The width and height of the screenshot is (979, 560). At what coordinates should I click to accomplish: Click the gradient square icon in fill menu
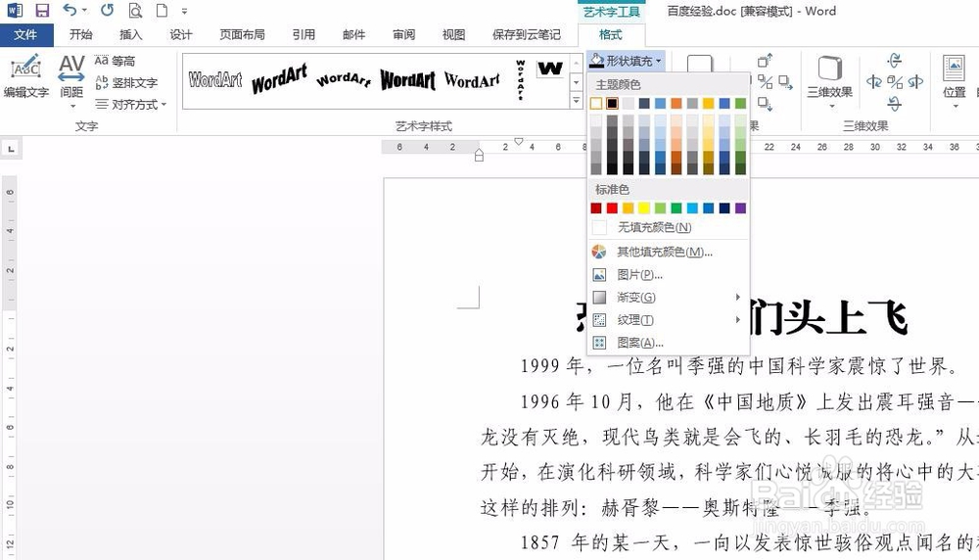599,298
